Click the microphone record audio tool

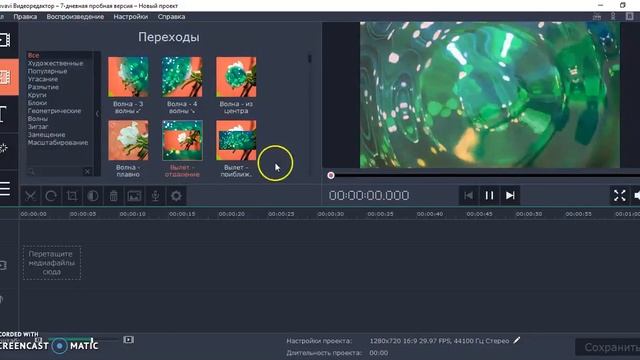pos(155,196)
